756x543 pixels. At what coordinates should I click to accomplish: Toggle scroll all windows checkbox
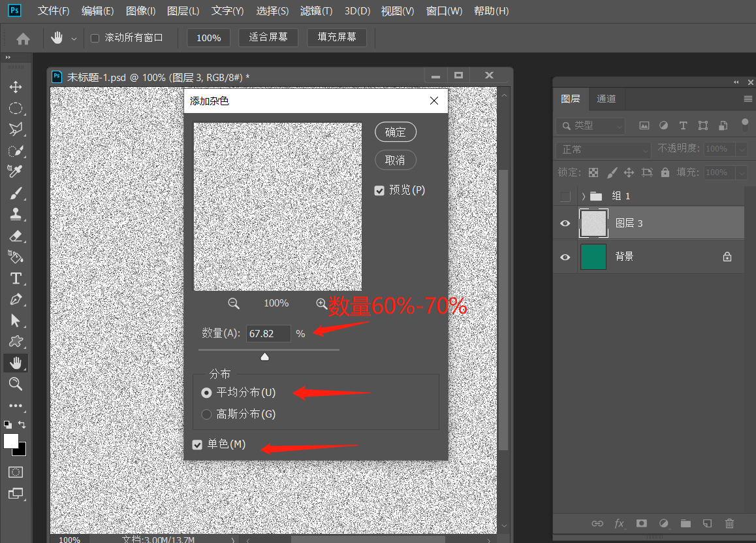tap(95, 38)
